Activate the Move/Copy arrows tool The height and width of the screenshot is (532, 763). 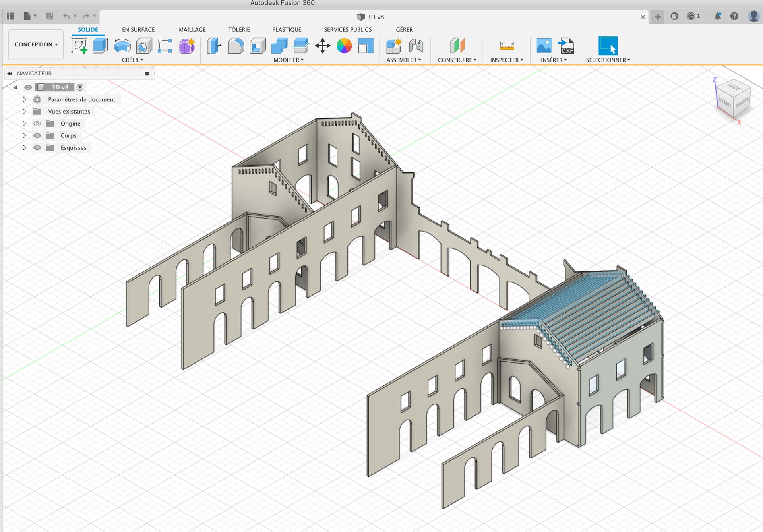pos(323,46)
